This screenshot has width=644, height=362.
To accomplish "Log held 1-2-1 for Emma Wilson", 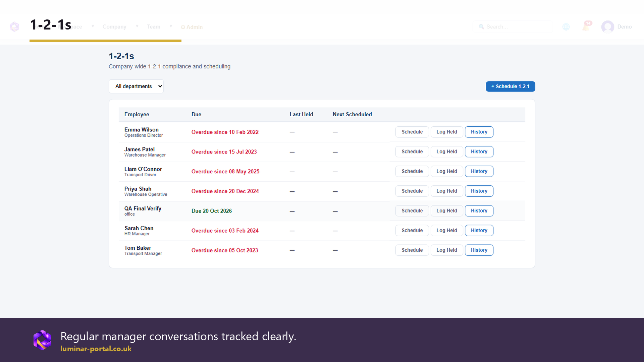I will tap(446, 132).
